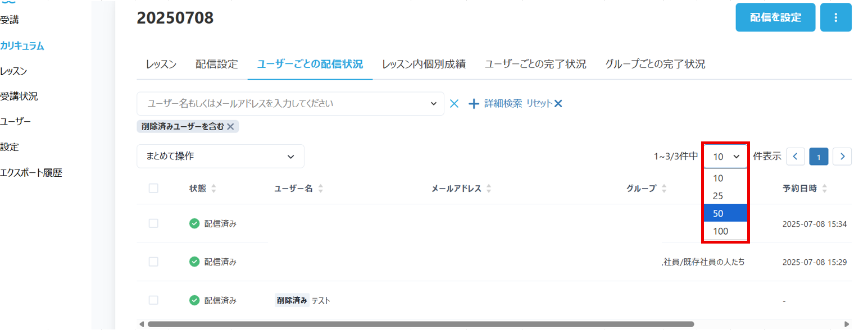Click the テスト user name
868x330 pixels.
[321, 301]
